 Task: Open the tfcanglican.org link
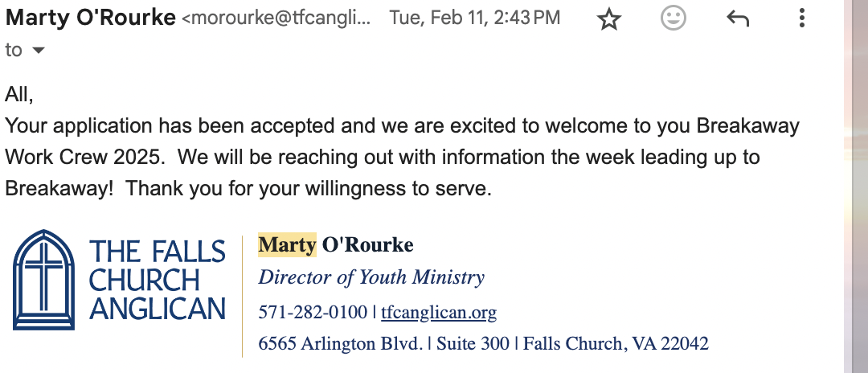coord(439,312)
